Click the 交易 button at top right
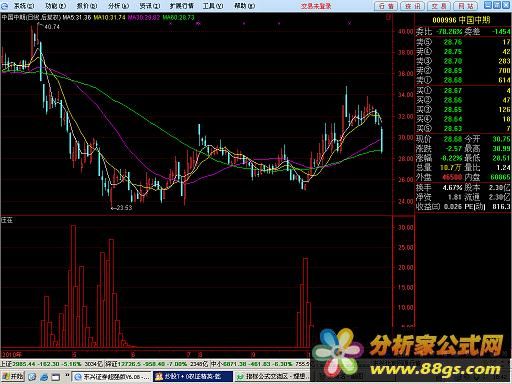 tap(439, 6)
